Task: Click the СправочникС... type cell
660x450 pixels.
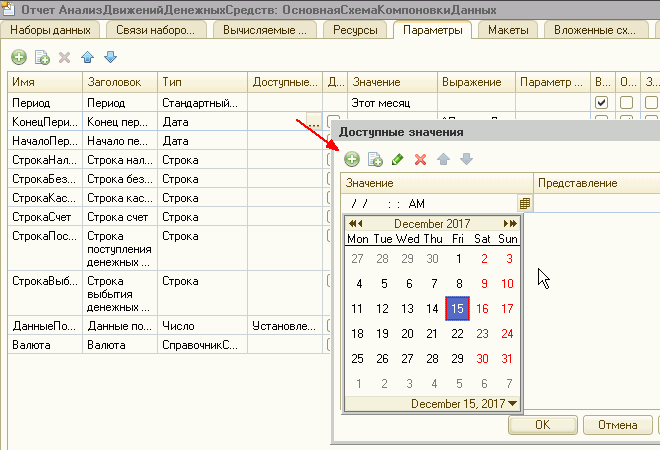Action: pos(202,345)
